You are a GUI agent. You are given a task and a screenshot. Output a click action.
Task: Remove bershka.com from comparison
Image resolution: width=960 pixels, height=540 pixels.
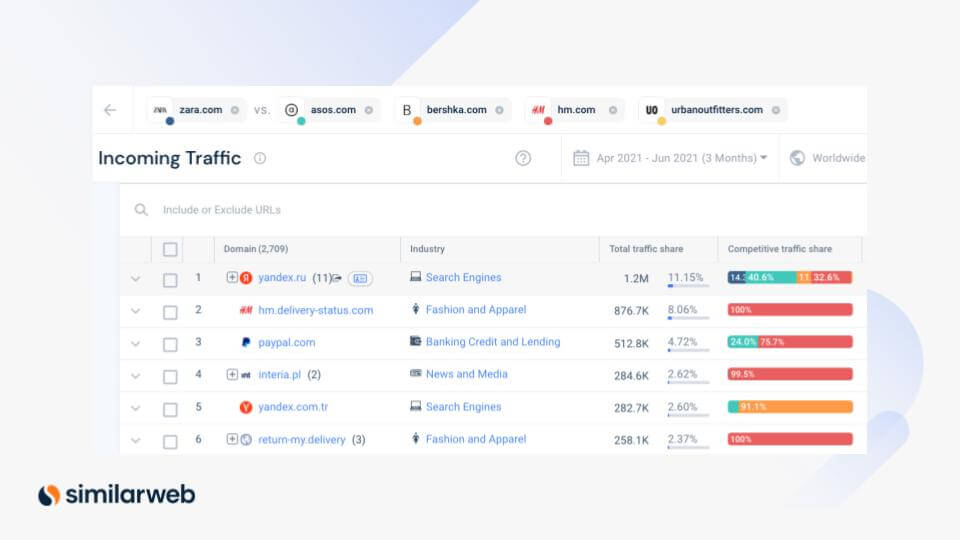(x=500, y=110)
